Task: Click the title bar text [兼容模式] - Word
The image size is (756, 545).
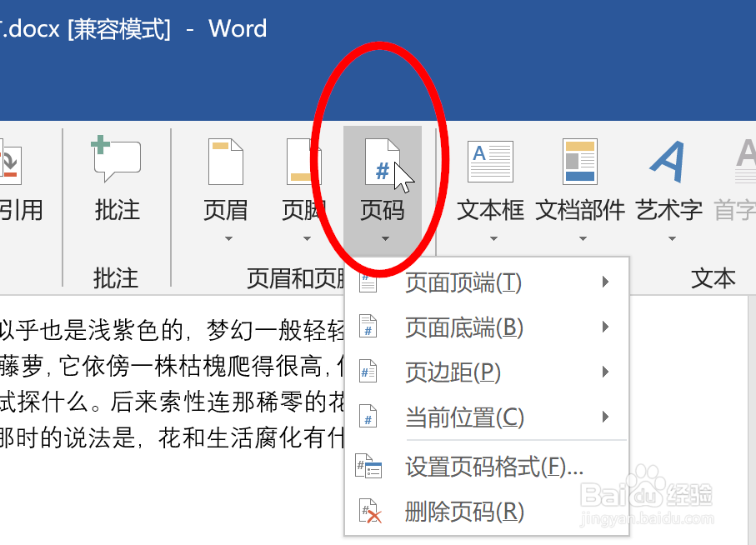Action: coord(168,29)
